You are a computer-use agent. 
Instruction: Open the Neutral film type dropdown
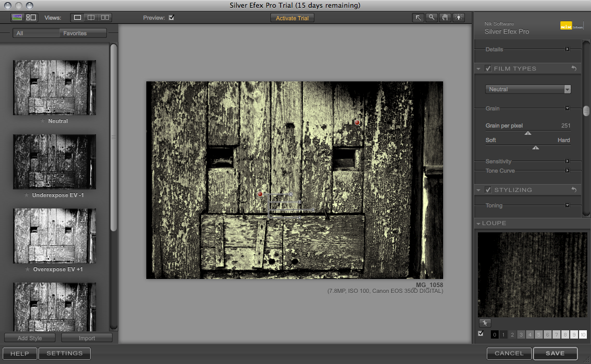coord(528,89)
